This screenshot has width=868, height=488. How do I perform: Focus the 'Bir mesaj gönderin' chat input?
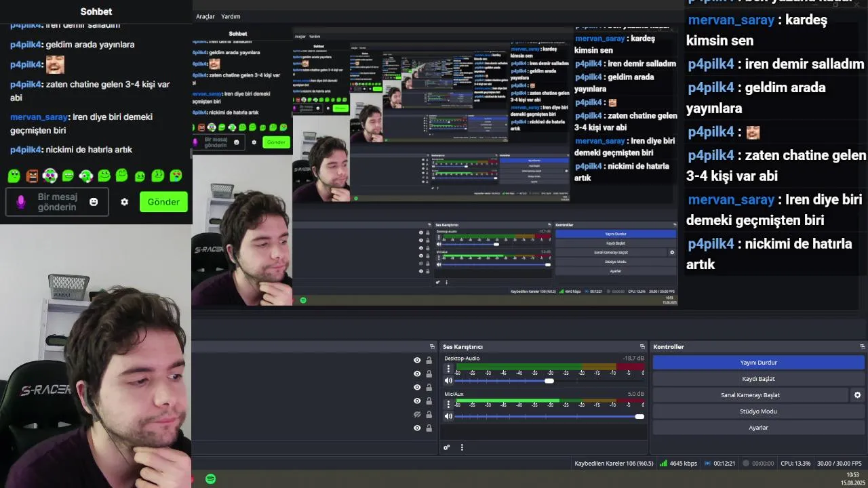pyautogui.click(x=57, y=202)
